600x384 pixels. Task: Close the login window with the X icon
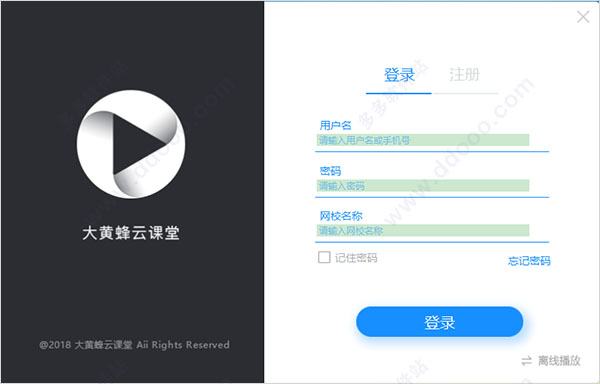(583, 17)
